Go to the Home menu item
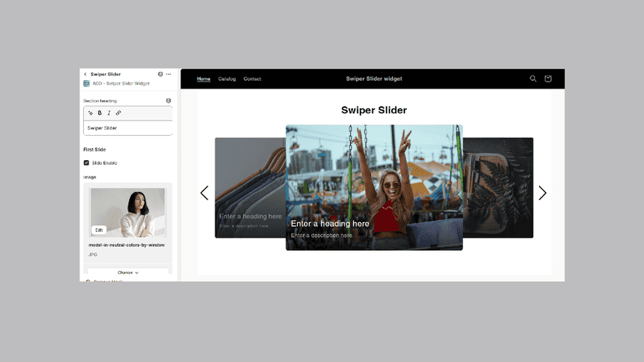The width and height of the screenshot is (644, 362). [x=203, y=78]
